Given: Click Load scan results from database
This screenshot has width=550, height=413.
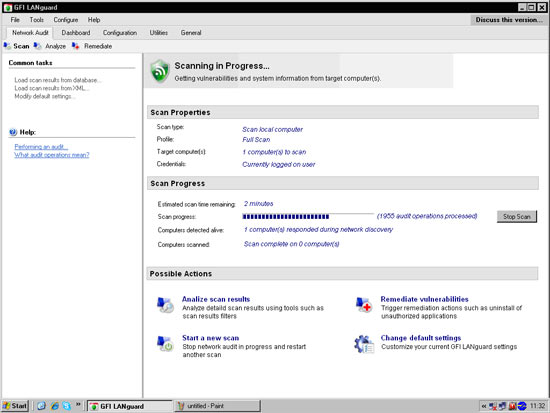Looking at the screenshot, I should pos(58,80).
